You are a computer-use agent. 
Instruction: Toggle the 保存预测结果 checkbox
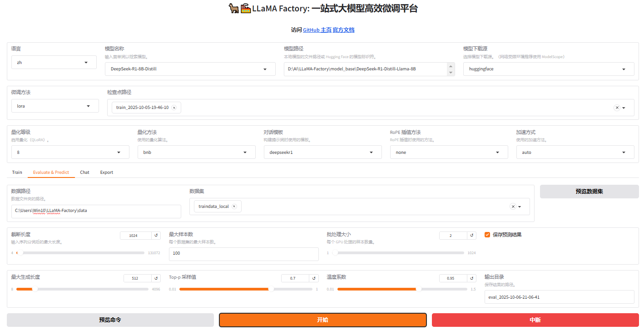click(487, 235)
